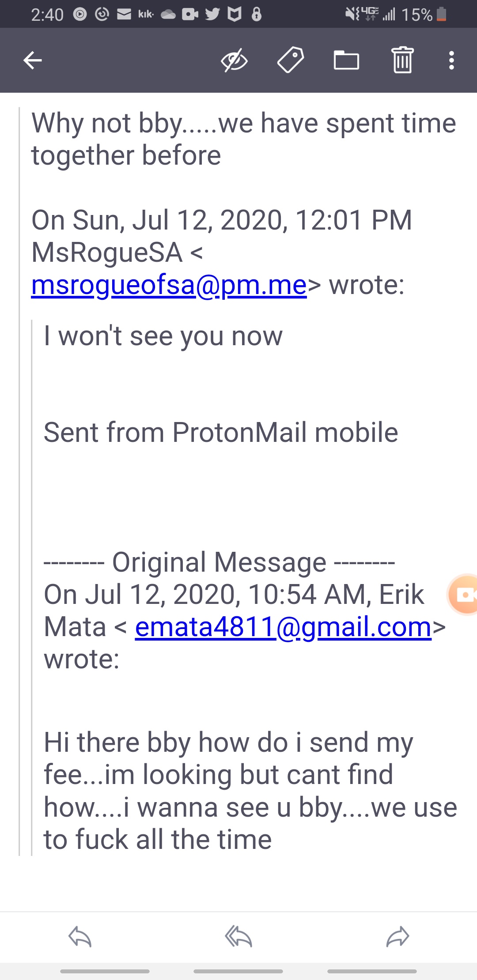Mark message as unread with crossed-eye icon
The image size is (477, 980).
click(x=234, y=60)
